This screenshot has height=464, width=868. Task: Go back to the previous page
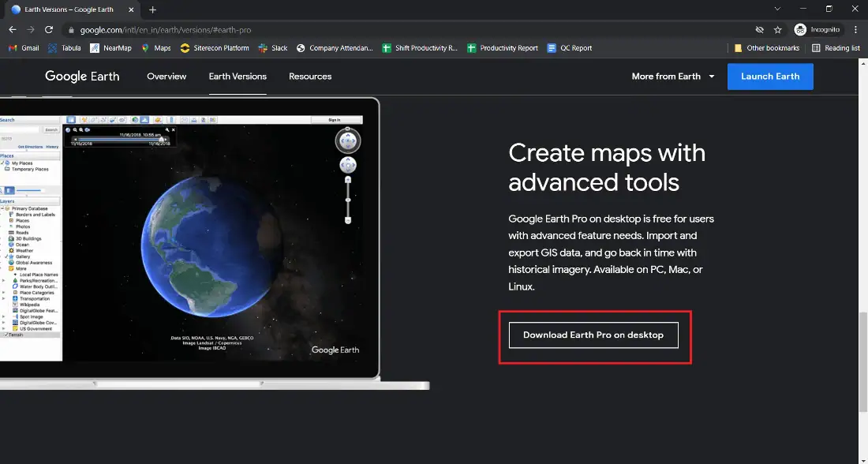point(12,30)
